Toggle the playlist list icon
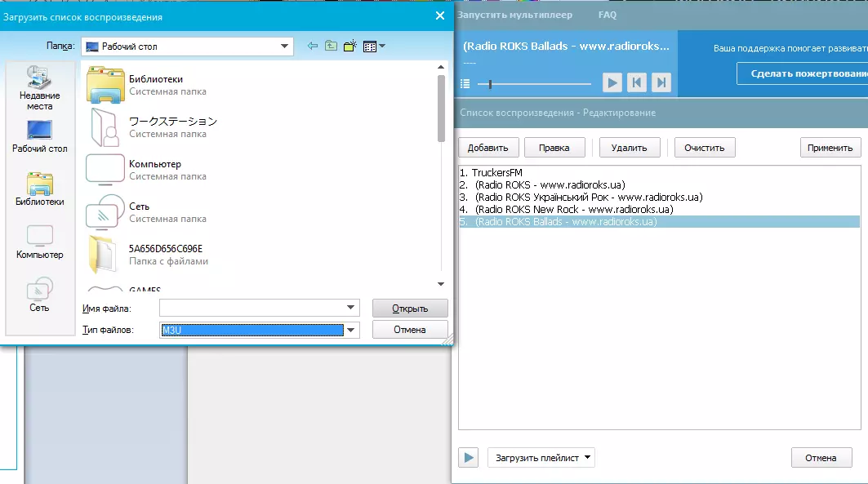The image size is (868, 484). [x=465, y=83]
